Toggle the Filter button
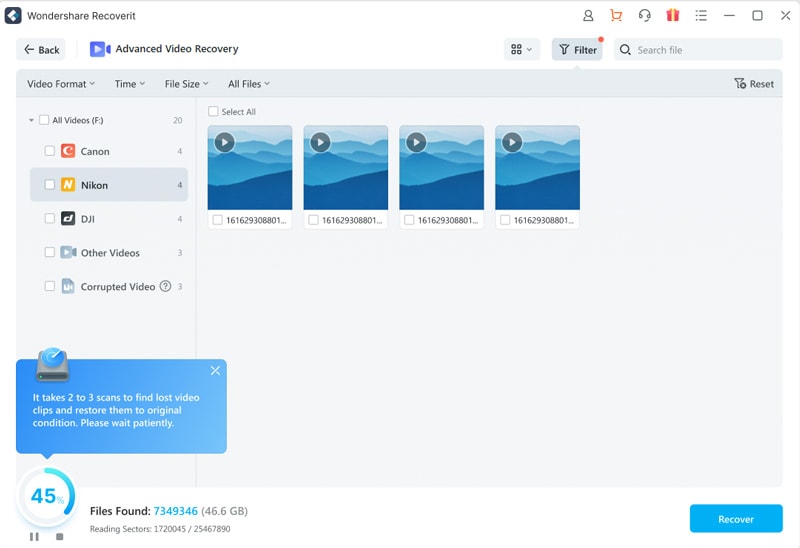 (x=577, y=49)
